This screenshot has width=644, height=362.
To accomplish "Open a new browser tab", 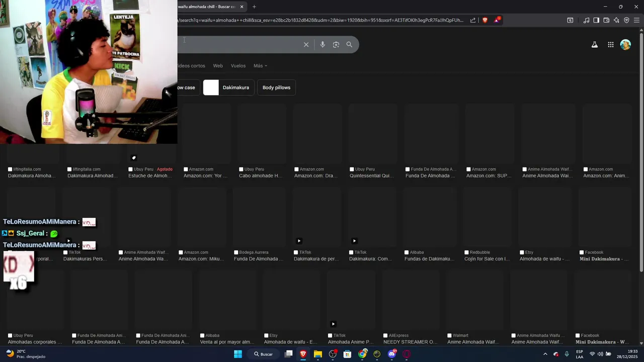I will click(x=254, y=7).
